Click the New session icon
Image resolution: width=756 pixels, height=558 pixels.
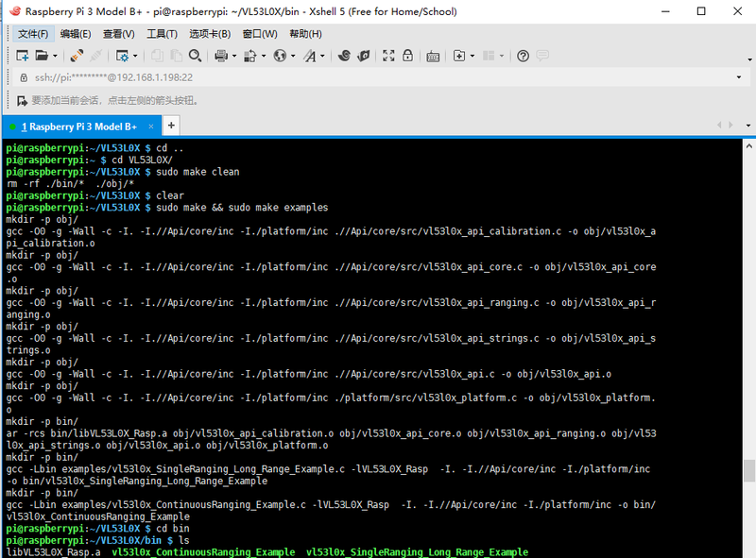tap(22, 56)
